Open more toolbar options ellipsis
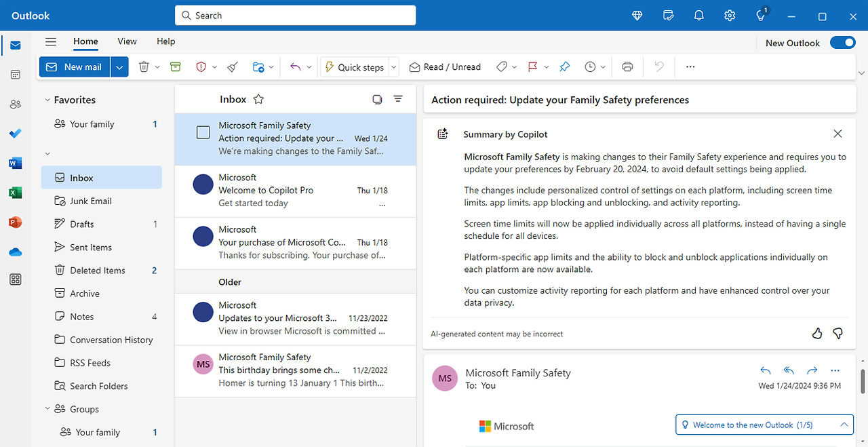 (690, 66)
